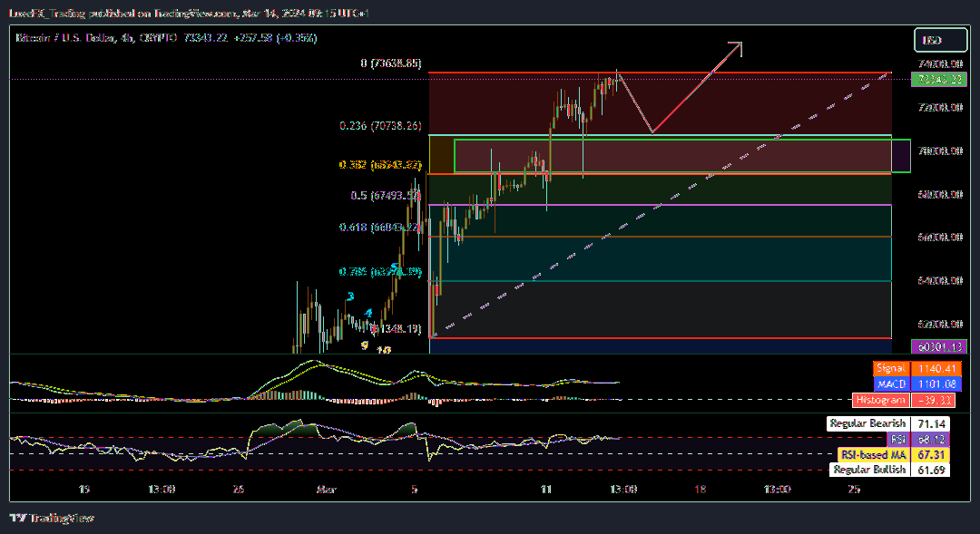Click the 11 date label on time axis
This screenshot has width=980, height=534.
click(546, 489)
